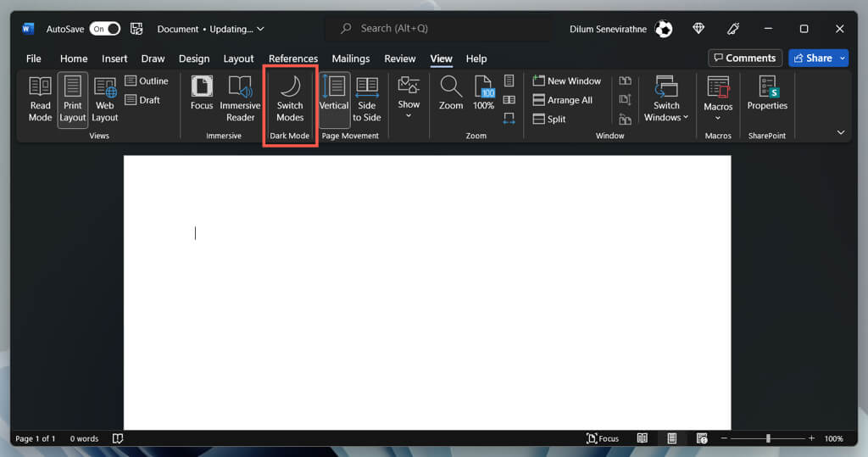The height and width of the screenshot is (457, 868).
Task: Open the Zoom dialog
Action: 451,94
